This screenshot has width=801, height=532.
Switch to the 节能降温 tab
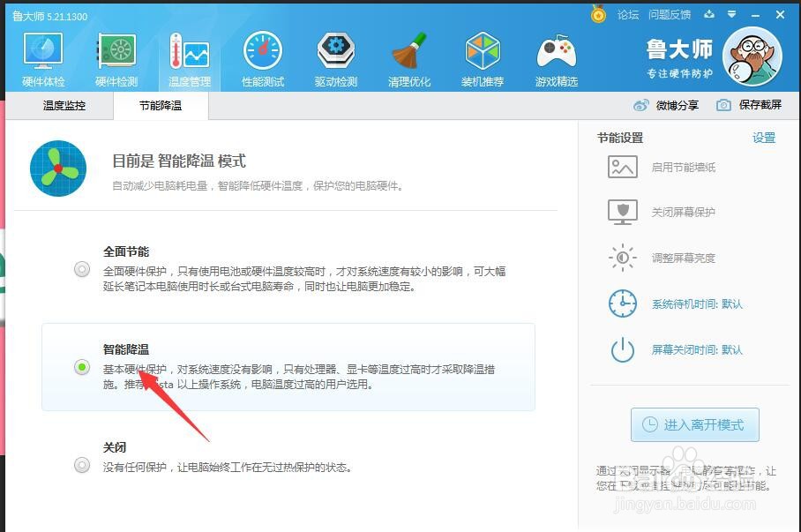point(161,106)
